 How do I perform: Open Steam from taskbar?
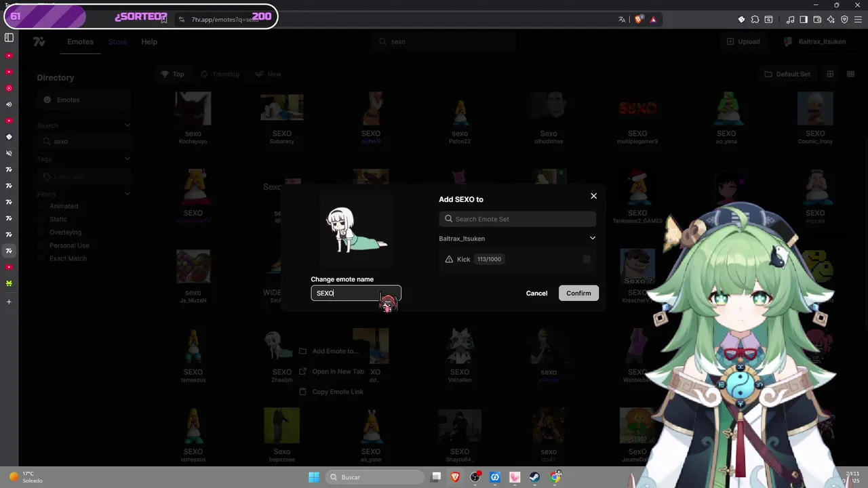tap(535, 477)
